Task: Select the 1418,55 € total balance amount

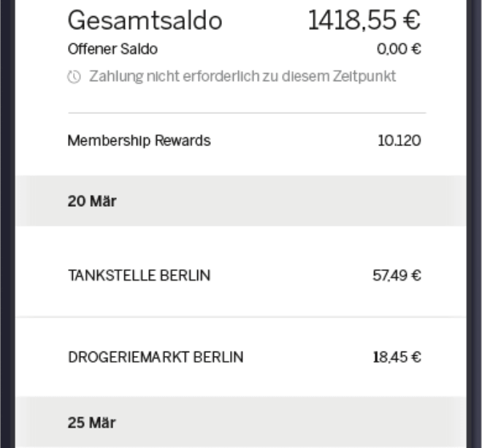Action: 364,21
